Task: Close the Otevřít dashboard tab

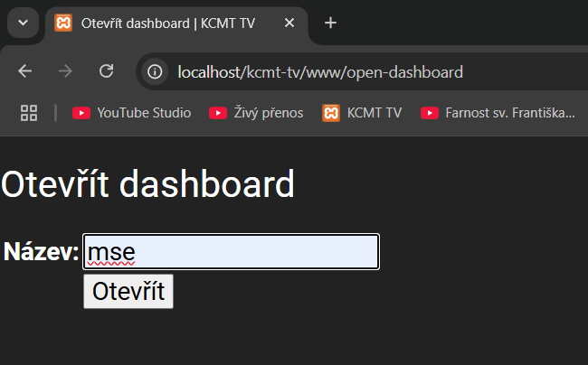Action: coord(287,23)
